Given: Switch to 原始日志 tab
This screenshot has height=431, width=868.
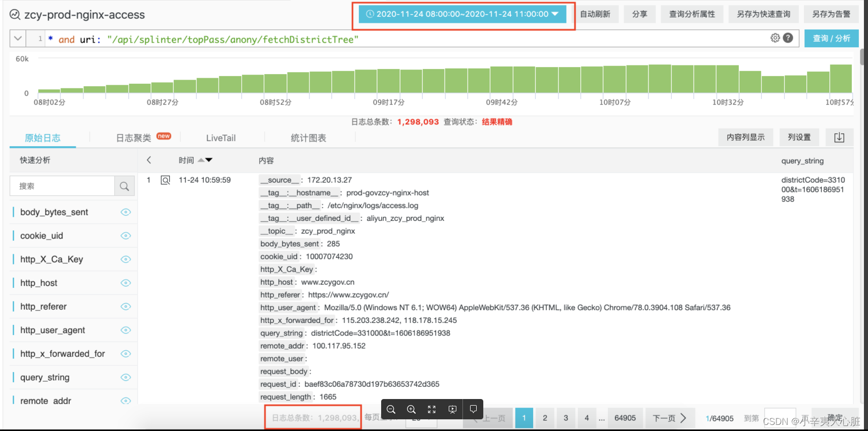Looking at the screenshot, I should (x=43, y=138).
